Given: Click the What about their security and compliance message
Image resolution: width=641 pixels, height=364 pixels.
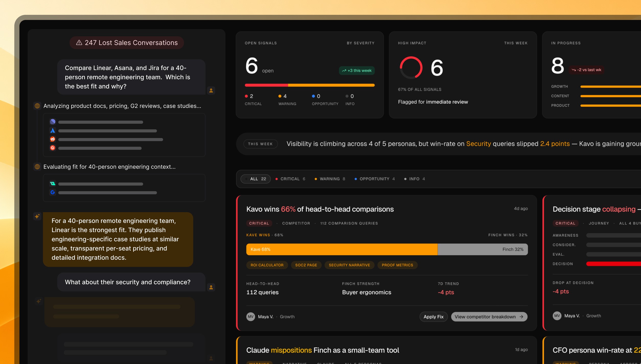Looking at the screenshot, I should coord(131,282).
